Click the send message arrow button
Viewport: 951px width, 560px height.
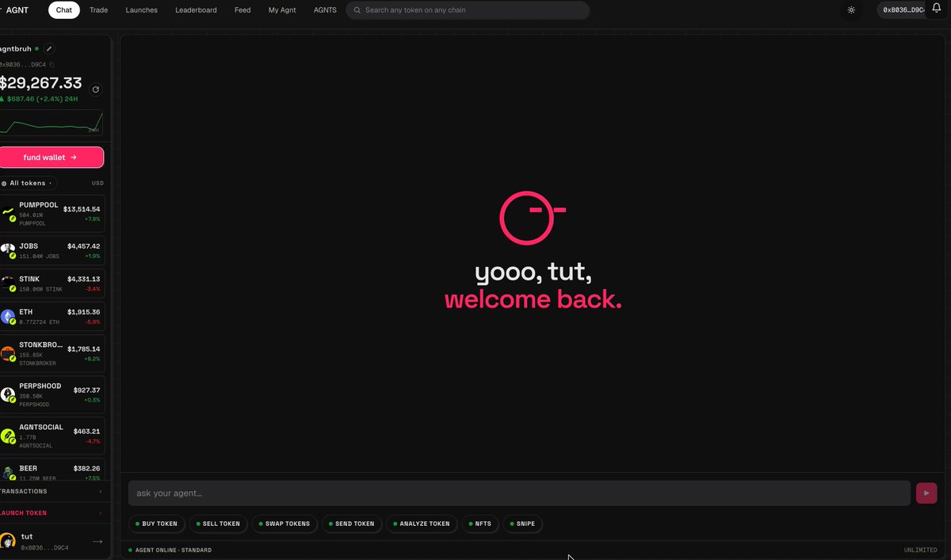click(x=926, y=493)
